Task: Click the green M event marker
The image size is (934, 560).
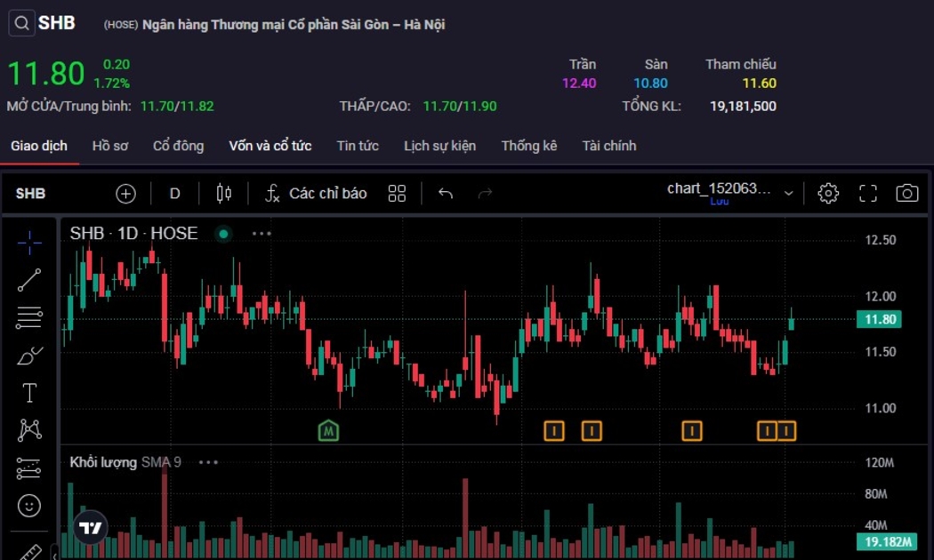Action: tap(329, 431)
